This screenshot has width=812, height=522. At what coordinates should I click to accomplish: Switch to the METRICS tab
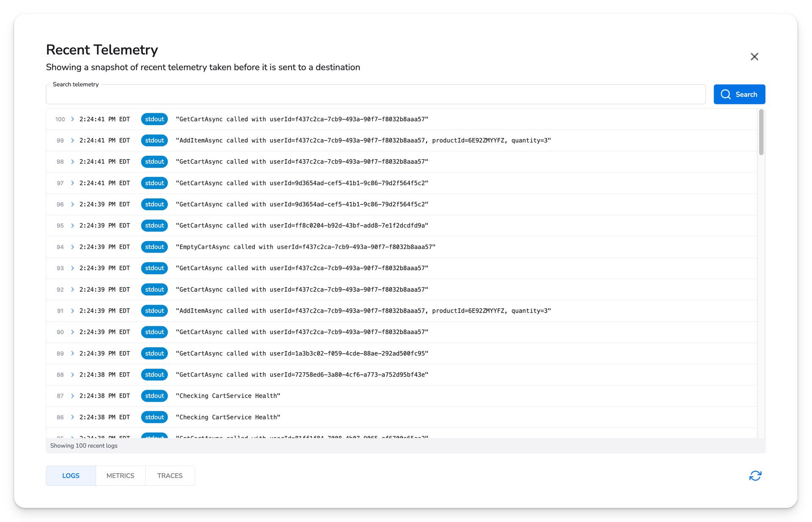[120, 476]
